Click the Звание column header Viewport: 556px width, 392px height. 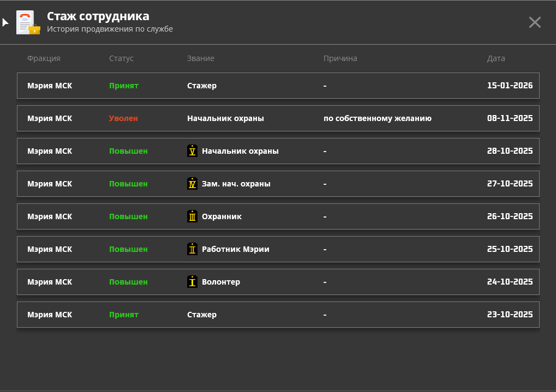200,58
